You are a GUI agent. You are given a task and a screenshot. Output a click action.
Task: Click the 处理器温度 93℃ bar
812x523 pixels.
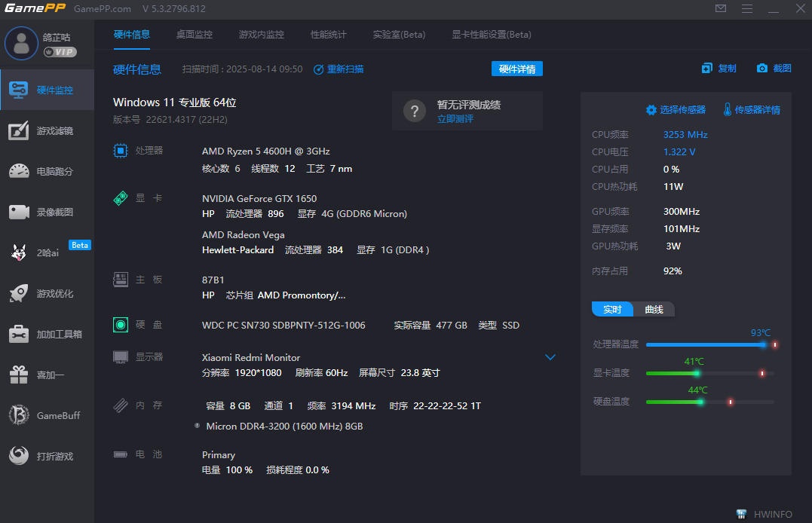pyautogui.click(x=711, y=345)
